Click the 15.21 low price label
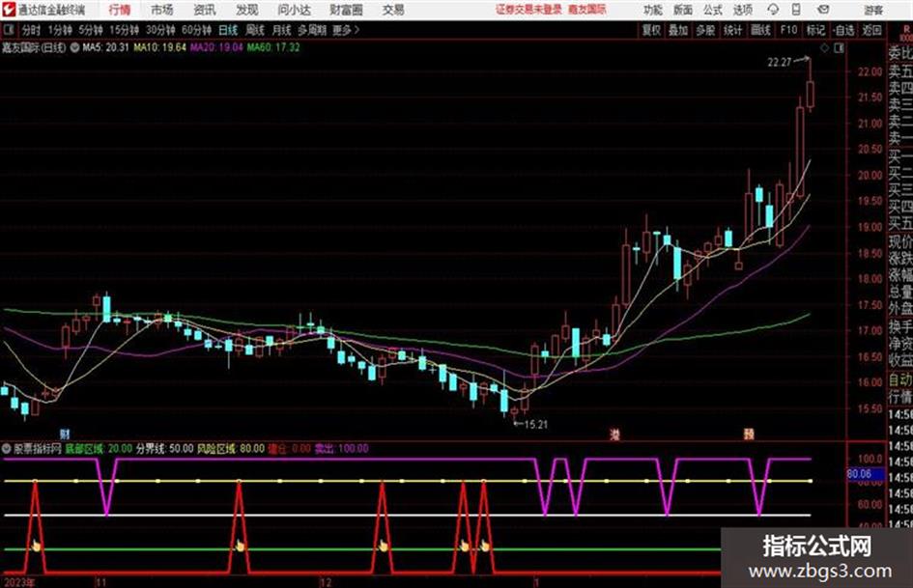Viewport: 913px width, 588px height. (535, 425)
